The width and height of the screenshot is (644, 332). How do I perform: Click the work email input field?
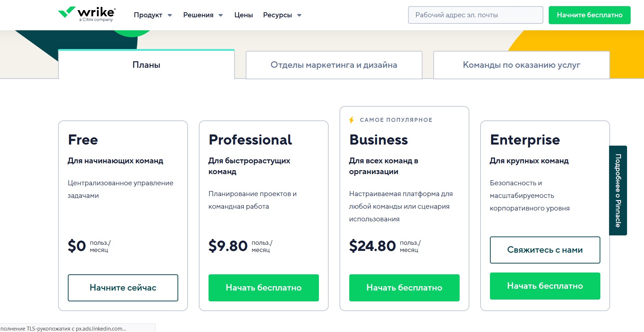point(475,15)
